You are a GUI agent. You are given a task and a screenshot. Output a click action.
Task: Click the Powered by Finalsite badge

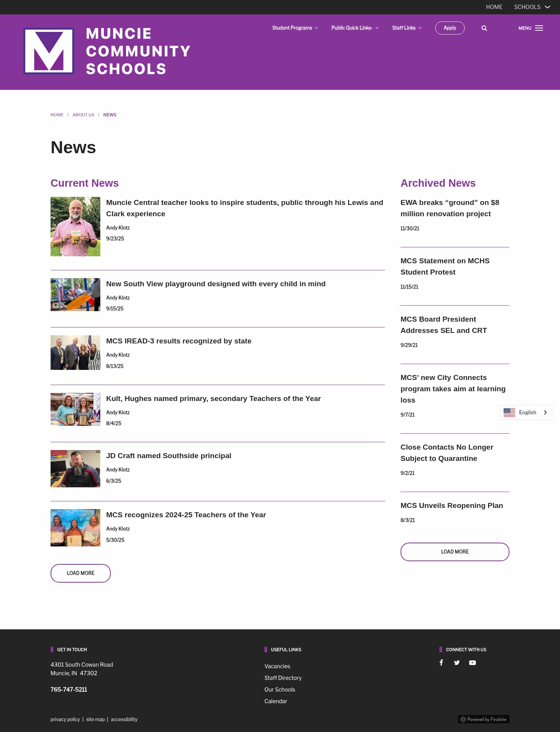coord(483,719)
